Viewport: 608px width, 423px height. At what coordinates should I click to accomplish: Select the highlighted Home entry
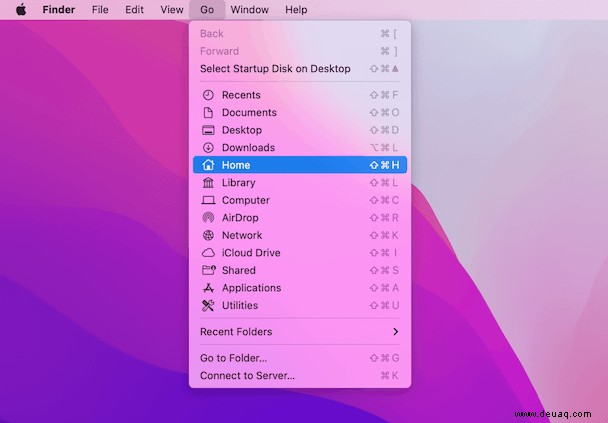pos(300,165)
